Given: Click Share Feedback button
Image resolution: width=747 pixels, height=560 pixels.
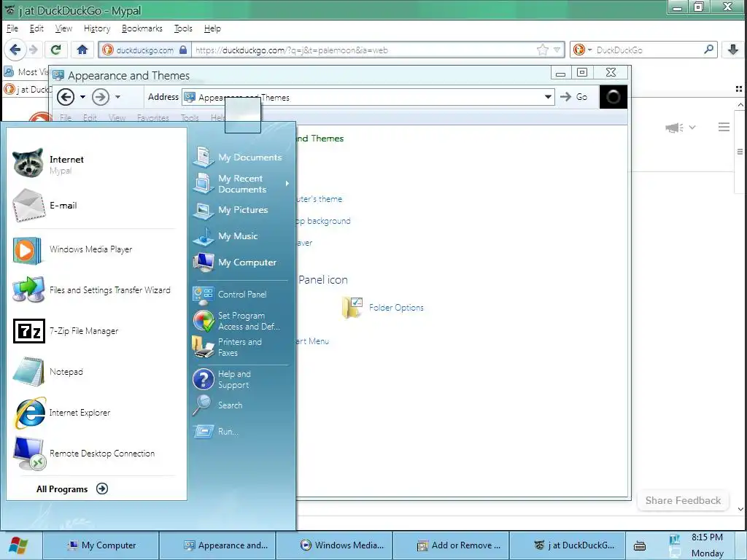Looking at the screenshot, I should (683, 500).
